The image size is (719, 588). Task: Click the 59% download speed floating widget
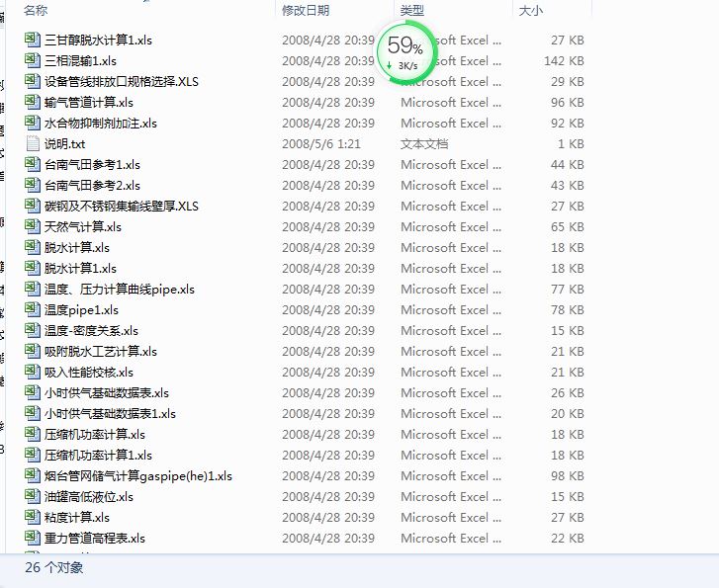point(404,52)
